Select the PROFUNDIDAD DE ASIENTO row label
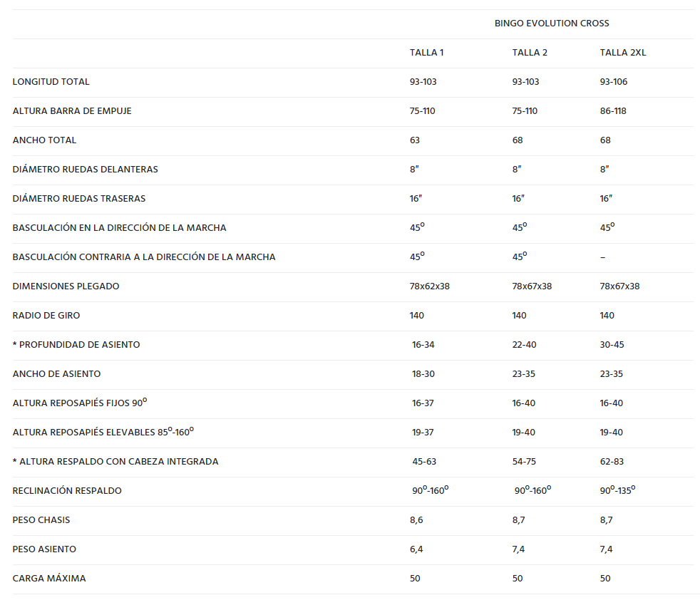 coord(79,345)
